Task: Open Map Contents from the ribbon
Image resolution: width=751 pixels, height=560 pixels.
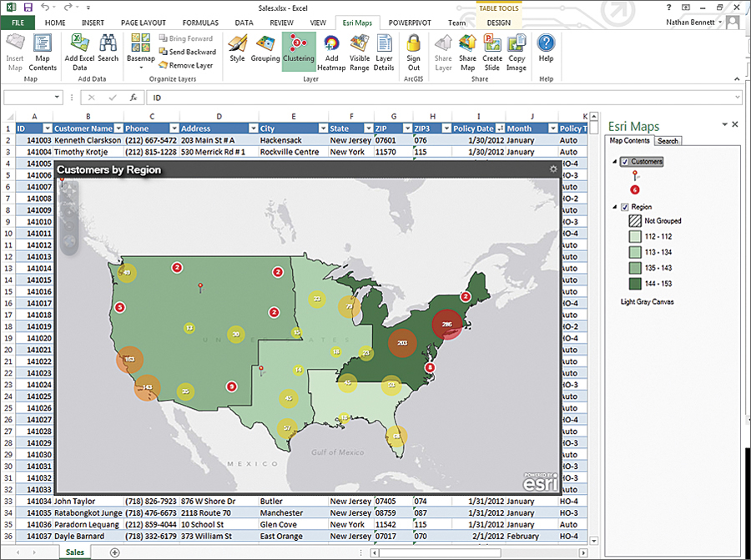Action: click(43, 53)
